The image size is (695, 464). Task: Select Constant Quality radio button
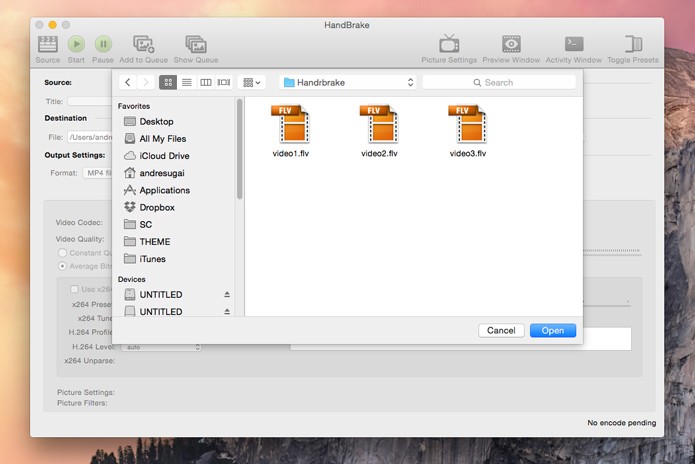tap(62, 253)
